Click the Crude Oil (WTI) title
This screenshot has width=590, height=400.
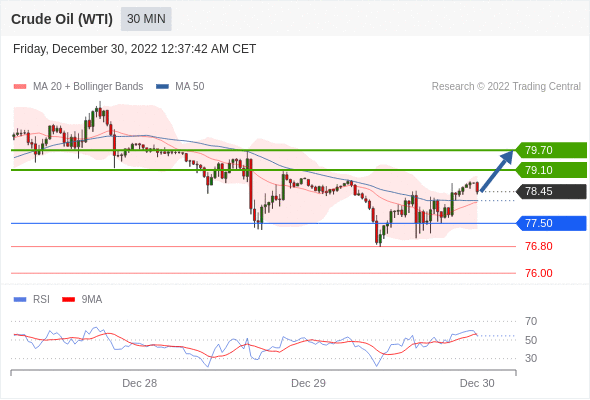coord(62,19)
